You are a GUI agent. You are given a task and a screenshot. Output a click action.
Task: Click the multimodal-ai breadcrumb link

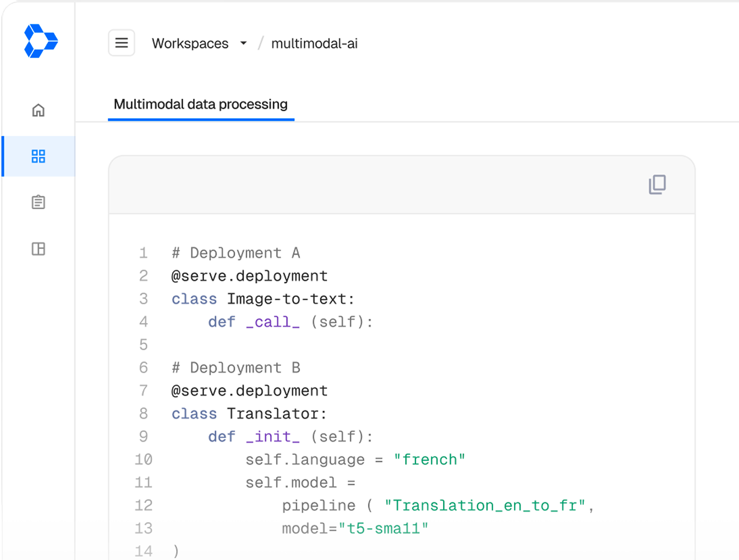coord(314,43)
